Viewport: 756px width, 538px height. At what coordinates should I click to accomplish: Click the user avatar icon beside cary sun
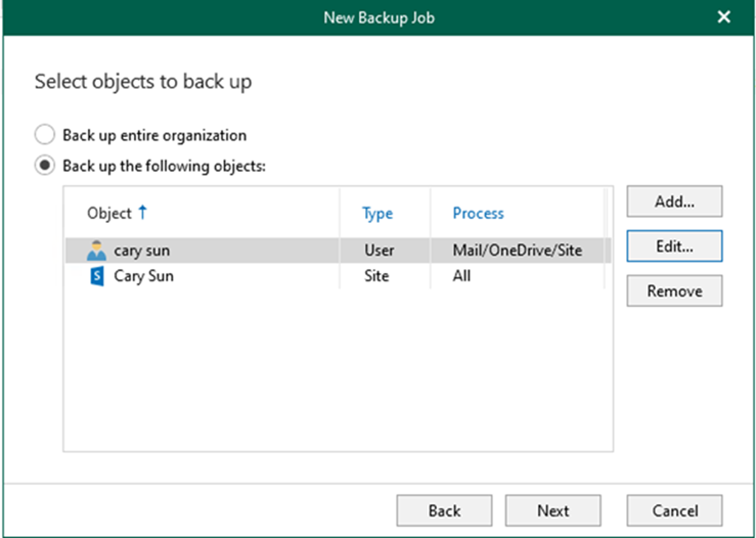click(x=97, y=251)
